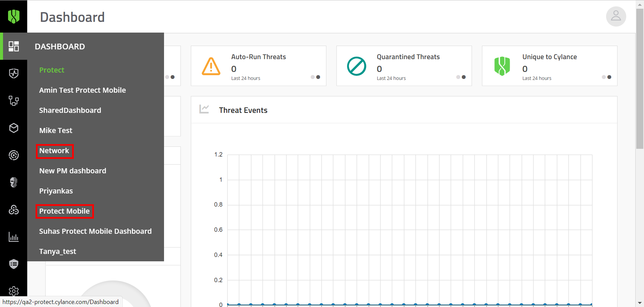Choose the Network dashboard
The height and width of the screenshot is (307, 644).
tap(54, 150)
